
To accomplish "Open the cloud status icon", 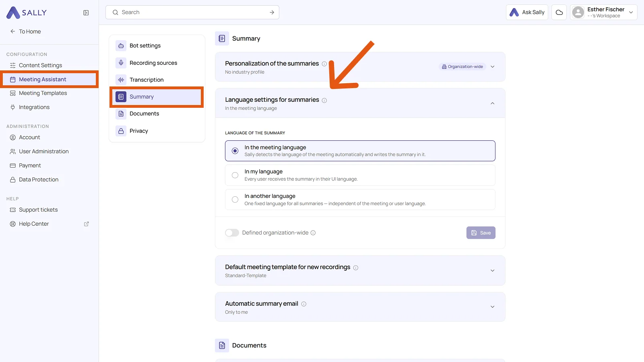I will coord(559,12).
